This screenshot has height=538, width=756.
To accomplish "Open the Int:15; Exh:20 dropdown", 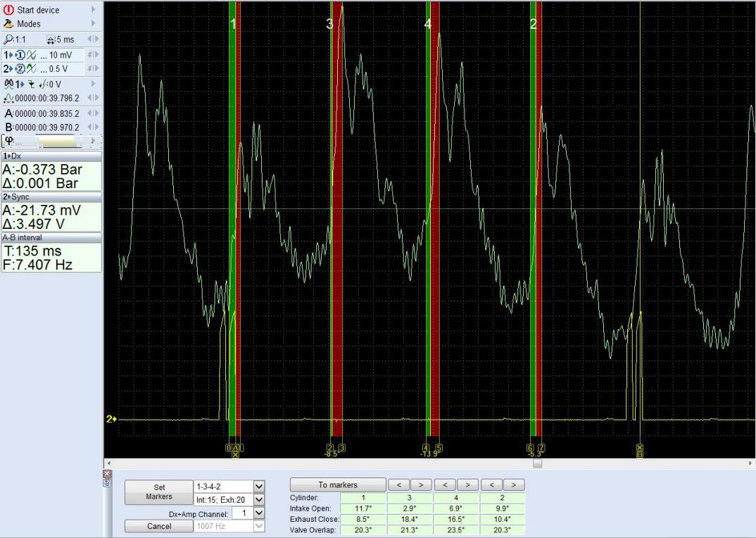I will (x=258, y=500).
